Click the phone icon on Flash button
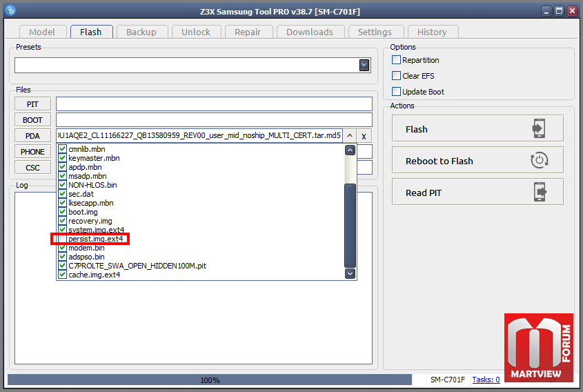 (x=539, y=128)
